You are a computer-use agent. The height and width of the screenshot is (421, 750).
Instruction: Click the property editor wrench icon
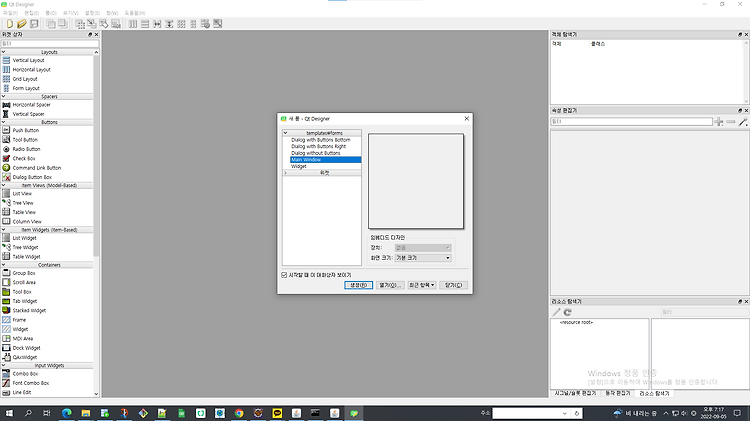pyautogui.click(x=743, y=122)
